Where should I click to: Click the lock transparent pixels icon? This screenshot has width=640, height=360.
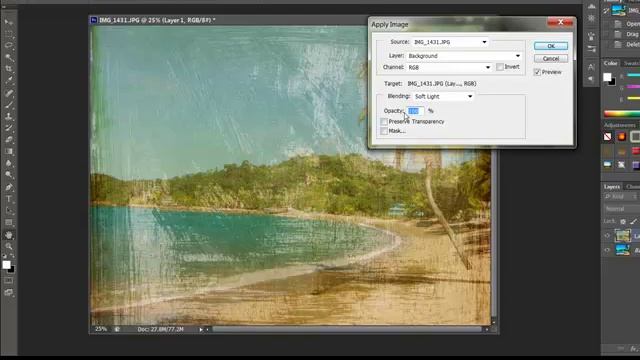tap(623, 221)
